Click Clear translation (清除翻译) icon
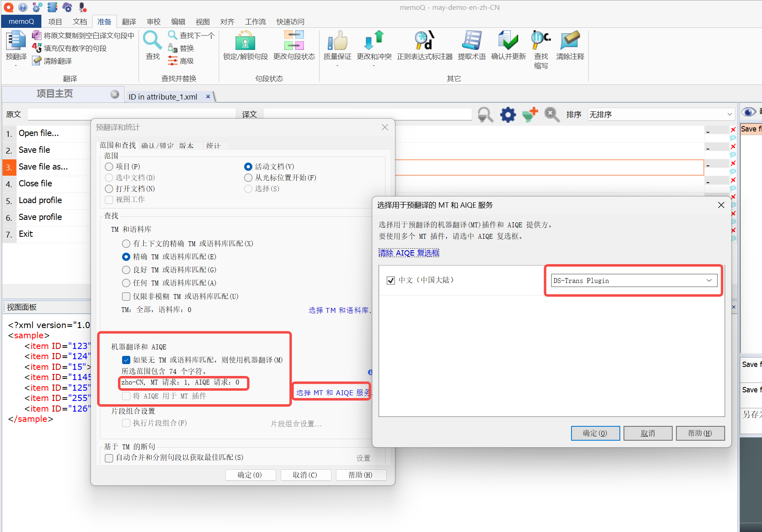The image size is (762, 532). coord(37,61)
